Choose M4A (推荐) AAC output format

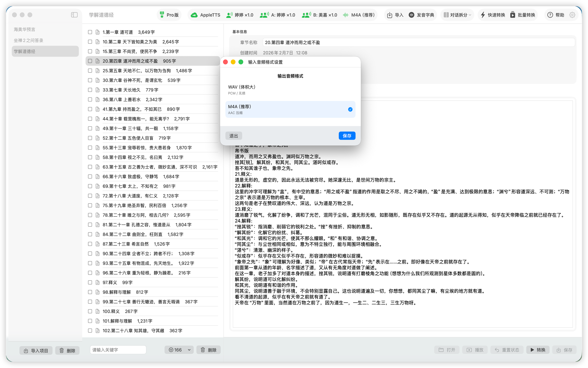pos(290,109)
